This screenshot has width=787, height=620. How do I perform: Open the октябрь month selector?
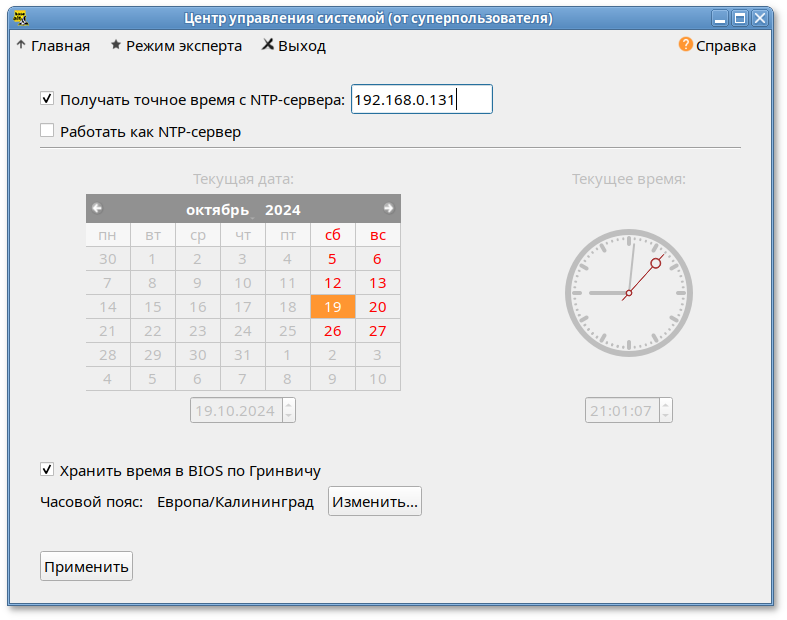pyautogui.click(x=217, y=210)
